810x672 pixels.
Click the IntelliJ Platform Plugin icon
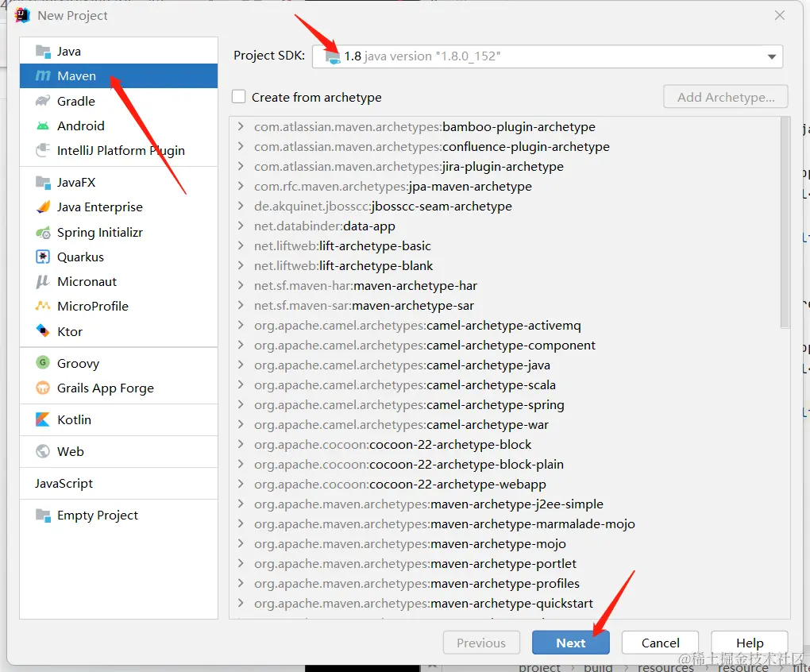click(43, 150)
